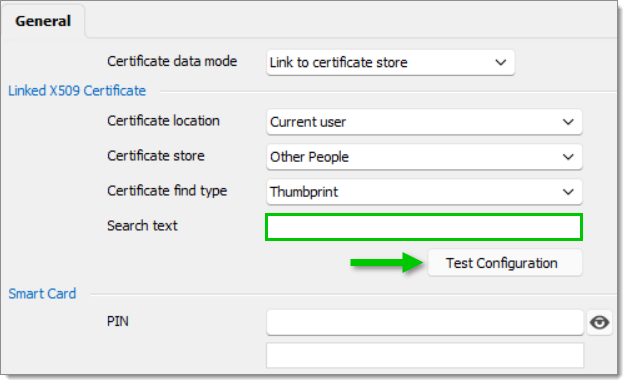Click the green arrow pointing to Test Configuration
This screenshot has height=385, width=628.
386,263
